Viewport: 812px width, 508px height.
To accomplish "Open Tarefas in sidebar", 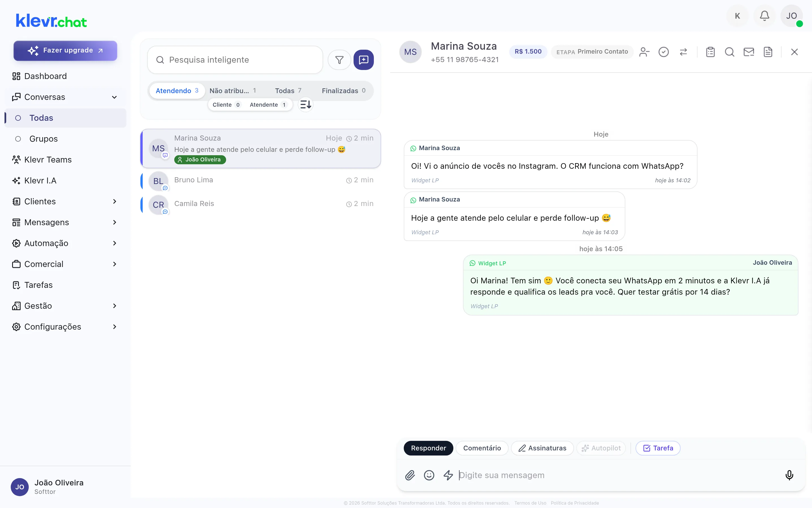I will (x=65, y=285).
